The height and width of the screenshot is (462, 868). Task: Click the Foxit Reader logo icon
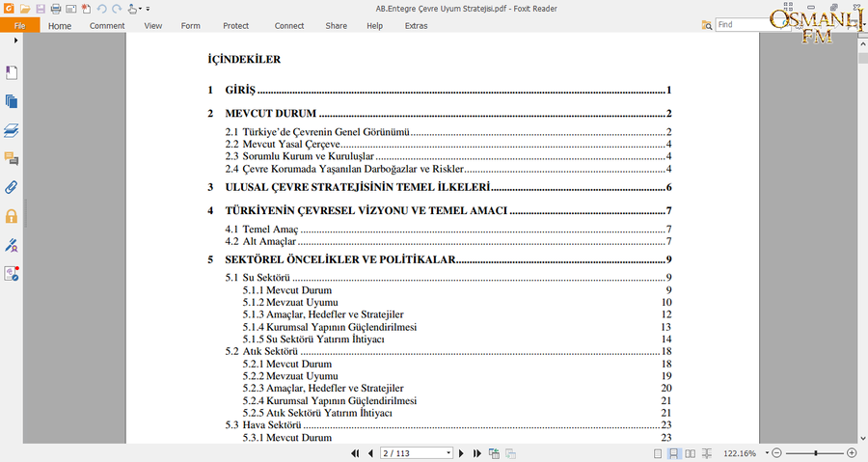9,9
